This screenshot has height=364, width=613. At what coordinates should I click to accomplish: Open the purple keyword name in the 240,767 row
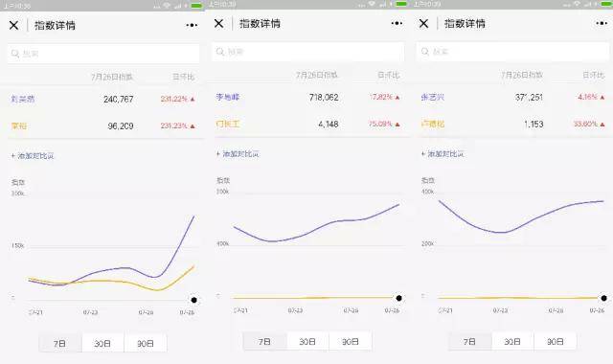click(23, 99)
